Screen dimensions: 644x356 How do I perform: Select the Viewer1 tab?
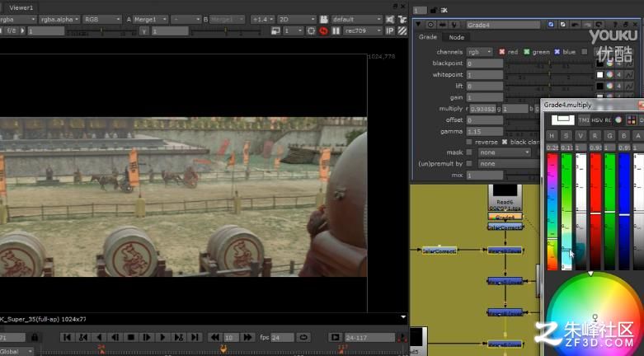21,7
